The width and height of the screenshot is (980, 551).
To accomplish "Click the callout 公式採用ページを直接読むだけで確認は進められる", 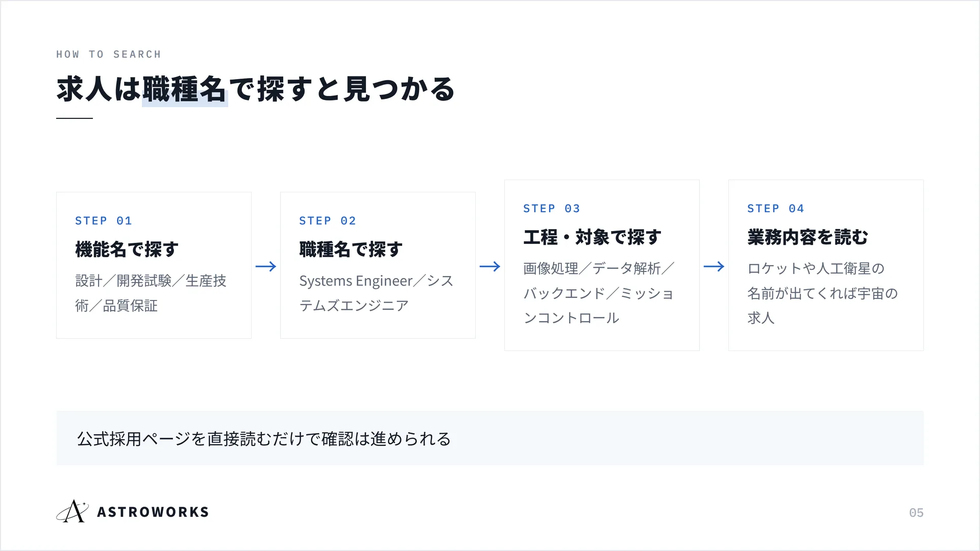I will pyautogui.click(x=490, y=438).
